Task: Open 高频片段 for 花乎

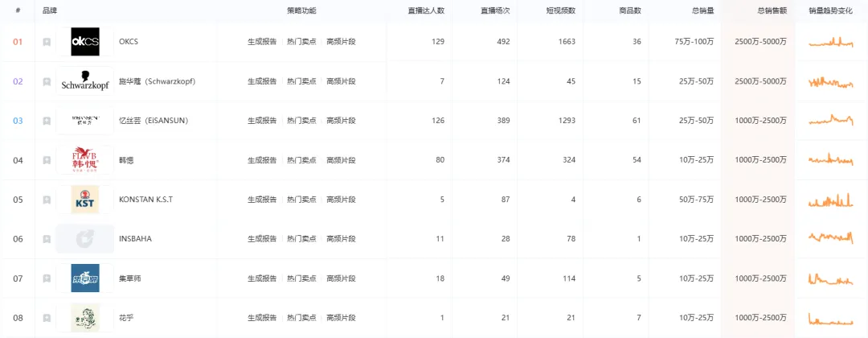Action: point(341,318)
